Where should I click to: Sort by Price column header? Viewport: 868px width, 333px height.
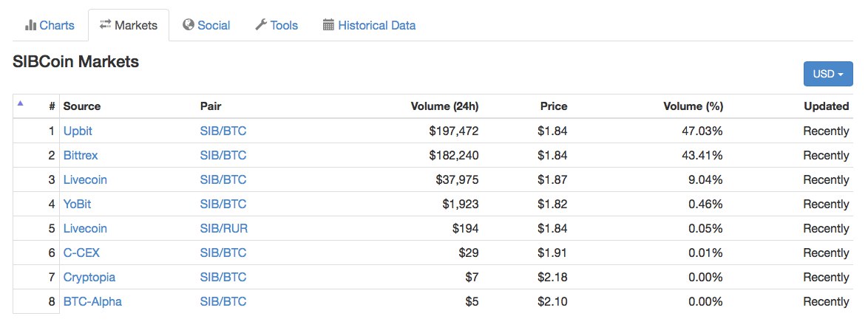tap(554, 106)
